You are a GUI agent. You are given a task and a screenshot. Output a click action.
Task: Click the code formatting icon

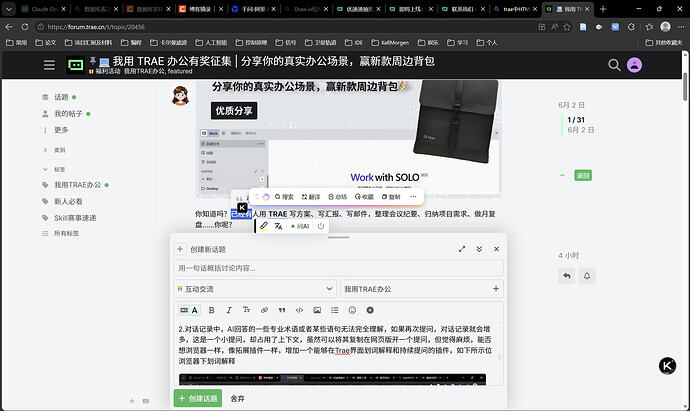[x=299, y=310]
